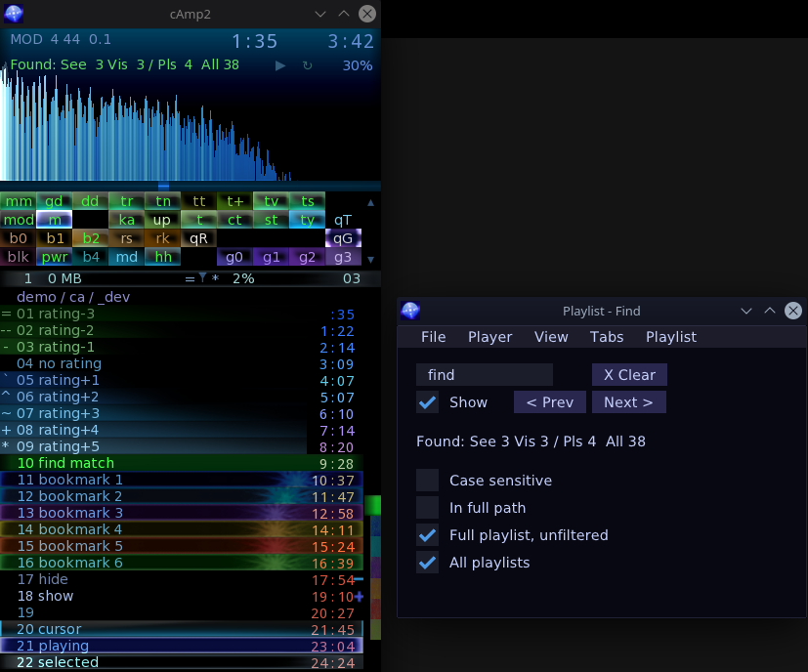Click the Playlist - Find up chevron

click(769, 311)
